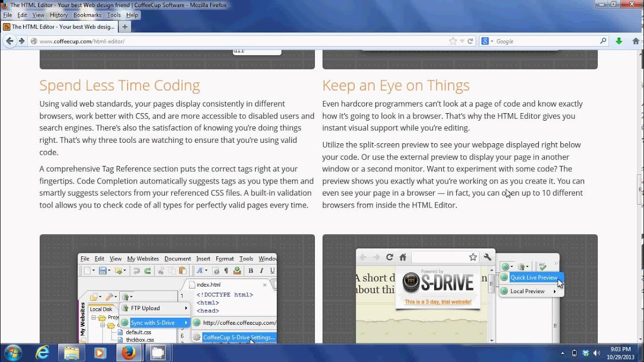Image resolution: width=644 pixels, height=362 pixels.
Task: Open the Tools menu
Action: tap(114, 15)
